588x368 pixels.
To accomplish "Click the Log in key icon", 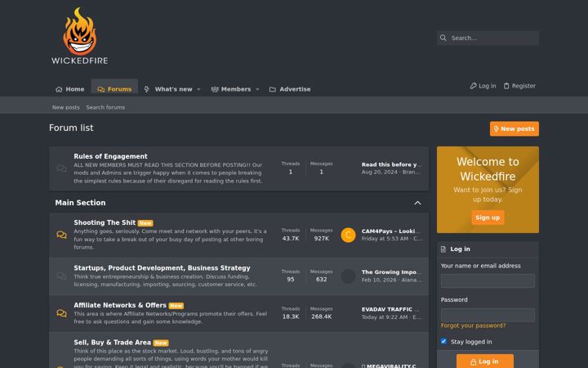I will 473,86.
